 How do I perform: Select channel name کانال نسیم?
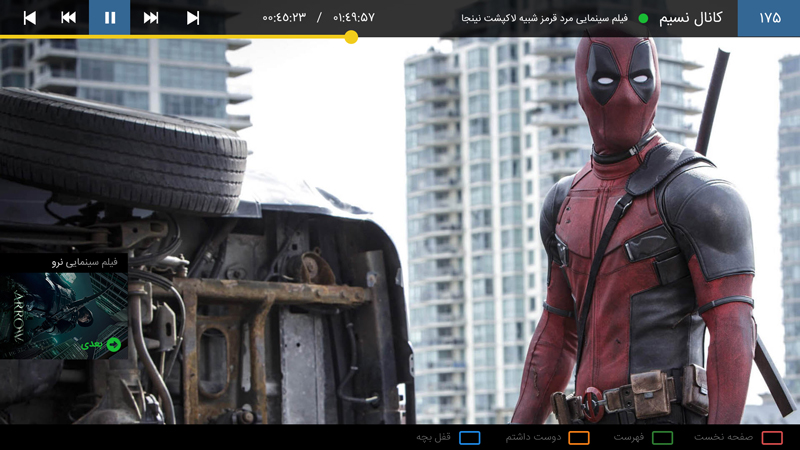pyautogui.click(x=690, y=18)
